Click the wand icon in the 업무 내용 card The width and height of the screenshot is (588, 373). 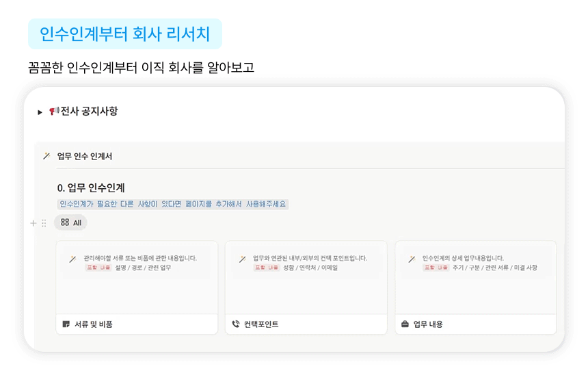(411, 259)
